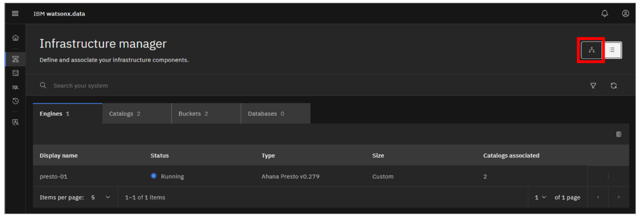Sort by Status column header
The width and height of the screenshot is (644, 218).
point(159,155)
